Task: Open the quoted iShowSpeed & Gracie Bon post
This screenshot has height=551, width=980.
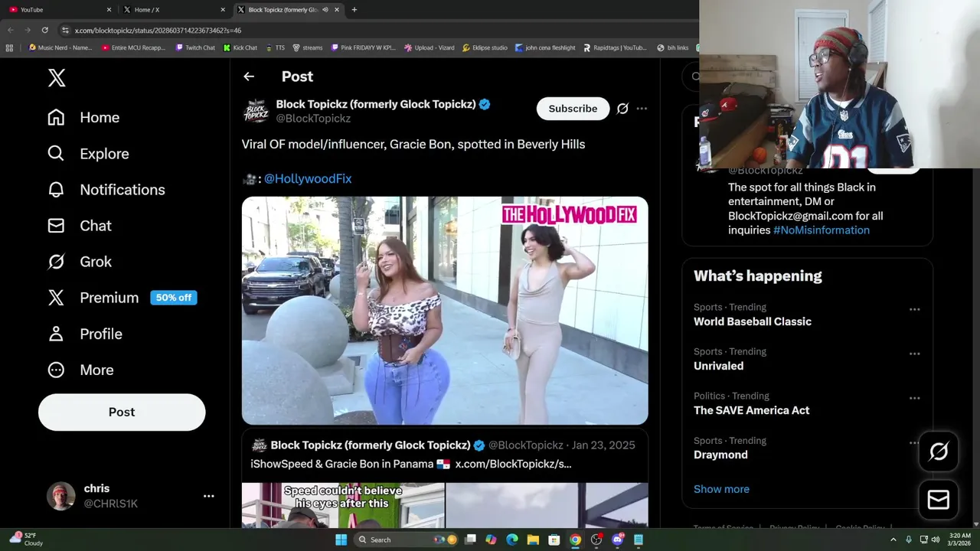Action: pyautogui.click(x=445, y=480)
